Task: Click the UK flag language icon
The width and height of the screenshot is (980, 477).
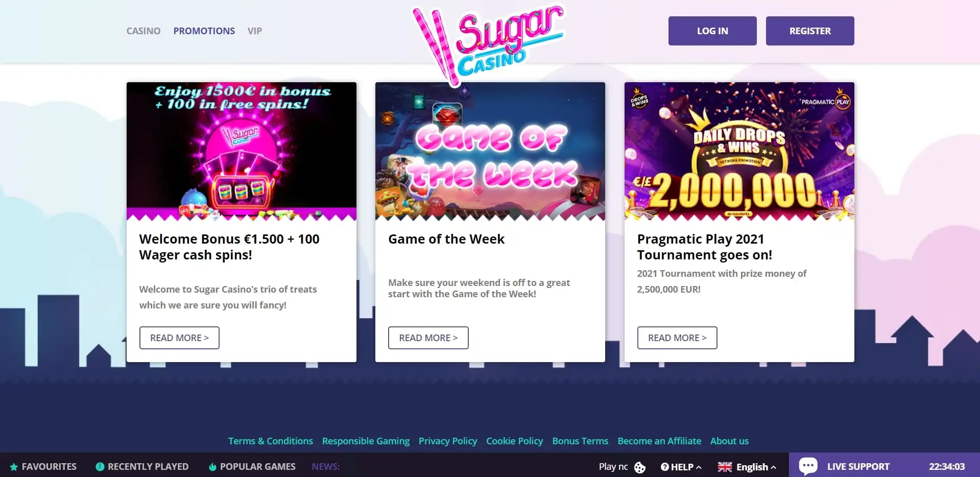Action: (725, 467)
